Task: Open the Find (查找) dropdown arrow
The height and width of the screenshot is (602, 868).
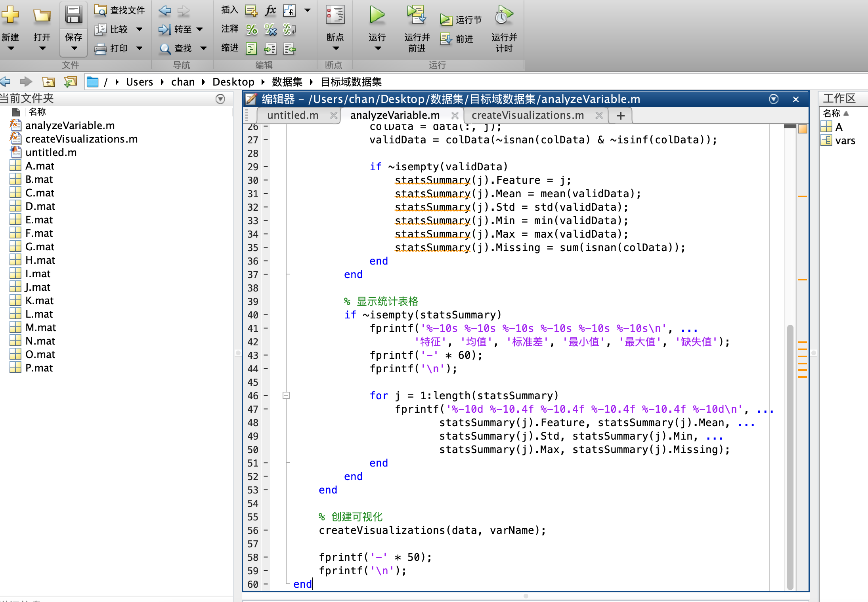Action: click(204, 48)
